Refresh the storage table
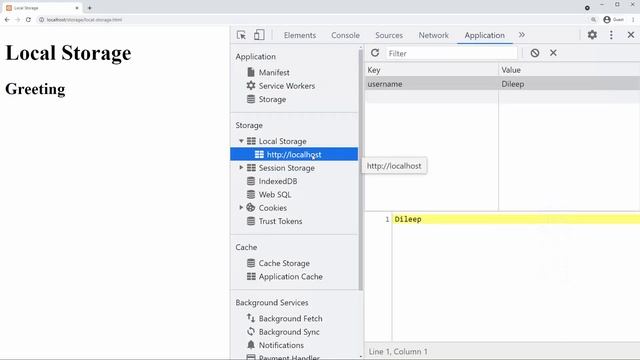 (375, 53)
